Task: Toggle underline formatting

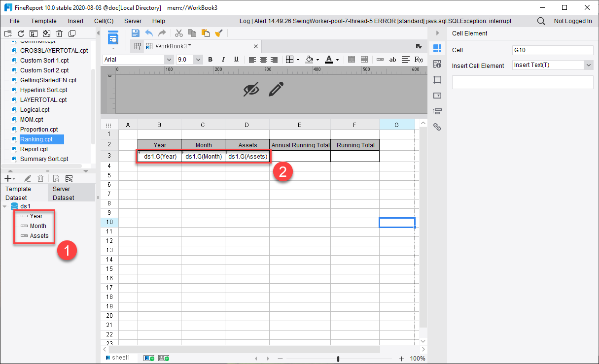Action: click(236, 60)
